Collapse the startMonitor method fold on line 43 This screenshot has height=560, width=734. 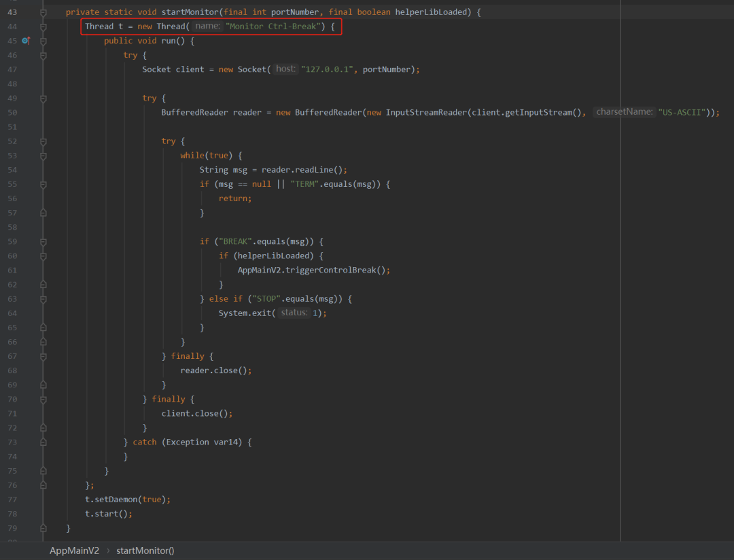click(x=43, y=13)
